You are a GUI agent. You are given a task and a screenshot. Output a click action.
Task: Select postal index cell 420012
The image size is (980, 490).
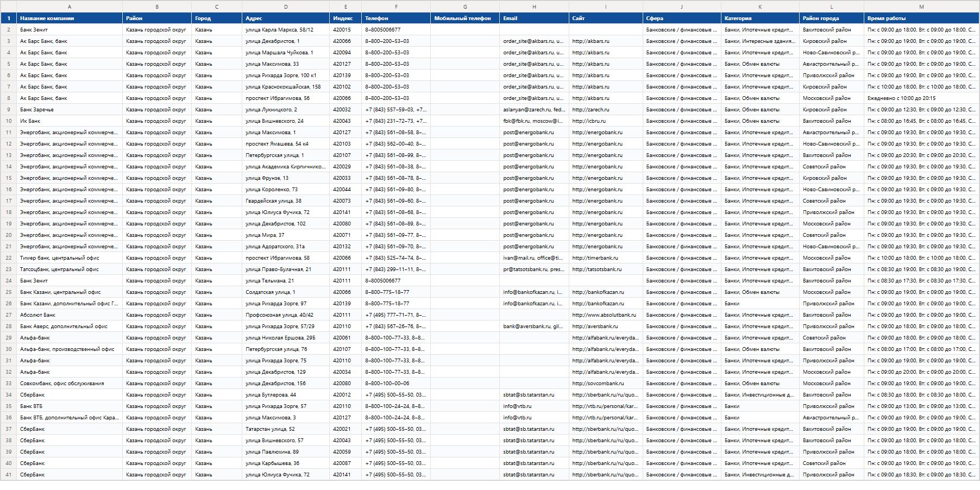click(345, 395)
